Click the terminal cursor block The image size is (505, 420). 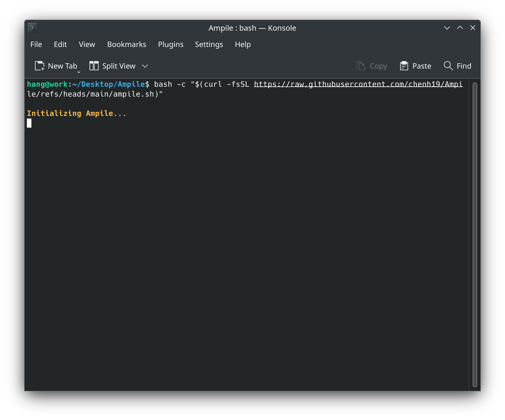coord(29,123)
